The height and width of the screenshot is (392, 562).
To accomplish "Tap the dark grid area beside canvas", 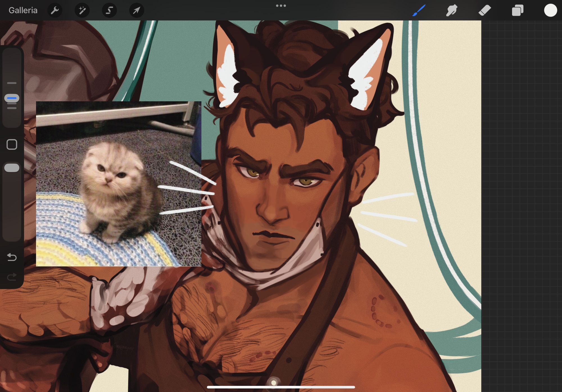I will (522, 197).
